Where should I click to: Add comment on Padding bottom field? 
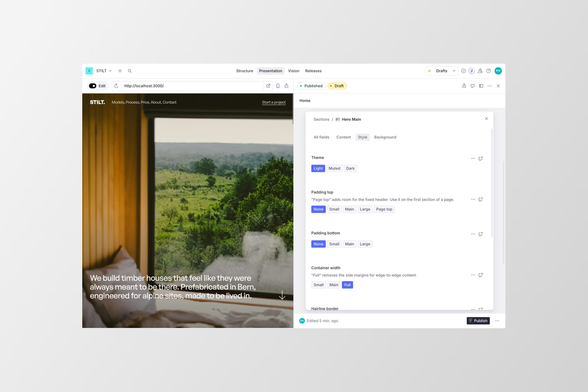481,234
